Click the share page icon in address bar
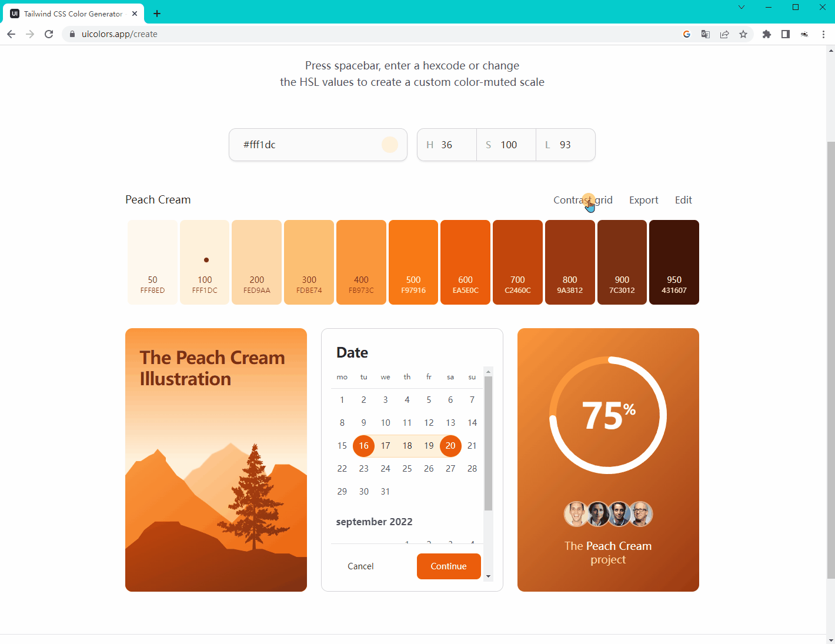 coord(724,34)
